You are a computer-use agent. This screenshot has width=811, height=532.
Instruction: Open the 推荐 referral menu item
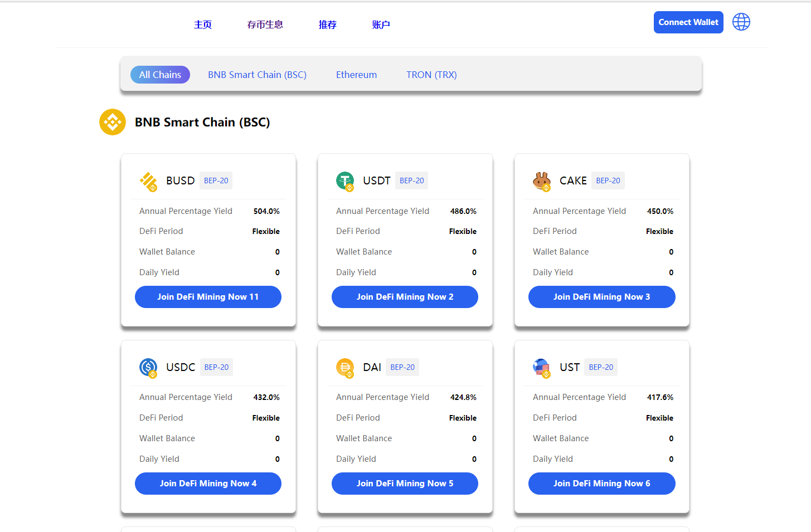(x=328, y=25)
